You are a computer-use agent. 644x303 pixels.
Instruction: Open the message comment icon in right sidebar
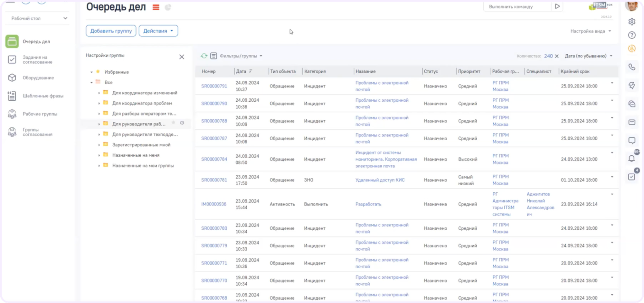tap(632, 141)
